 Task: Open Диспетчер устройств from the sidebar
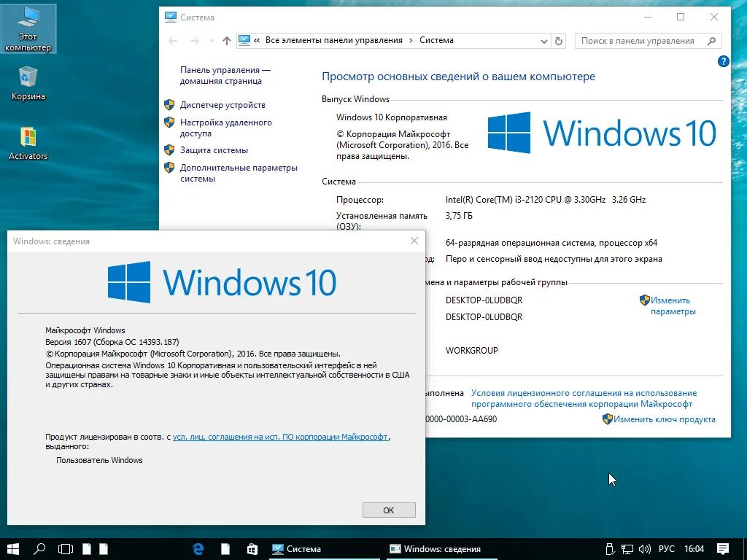point(224,104)
